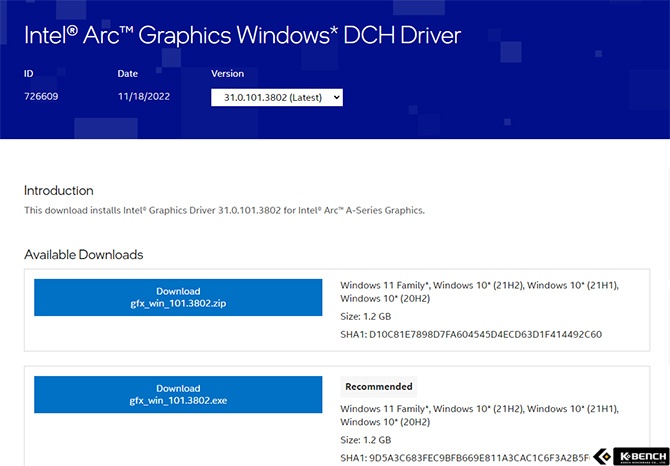Click the Available Downloads heading

pos(84,255)
